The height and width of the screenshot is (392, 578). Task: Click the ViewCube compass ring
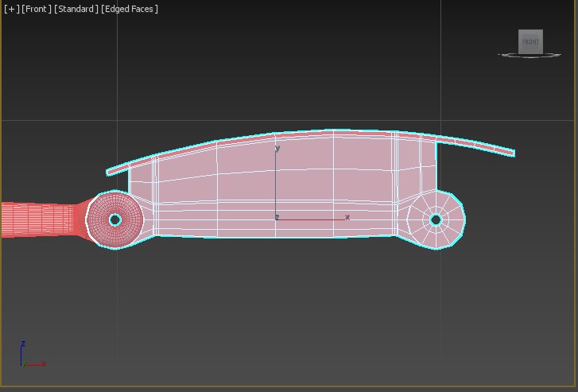[505, 55]
